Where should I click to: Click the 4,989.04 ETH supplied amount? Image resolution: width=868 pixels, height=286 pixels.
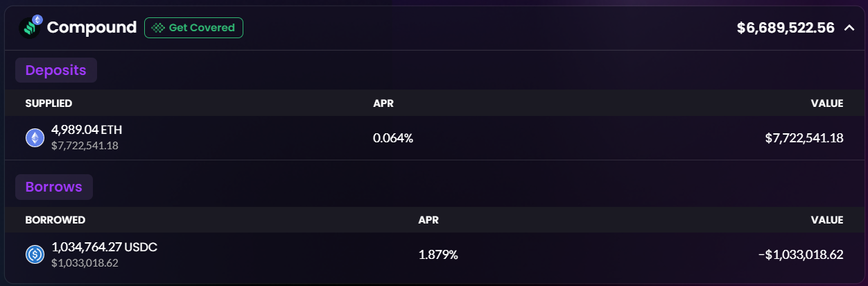coord(87,130)
